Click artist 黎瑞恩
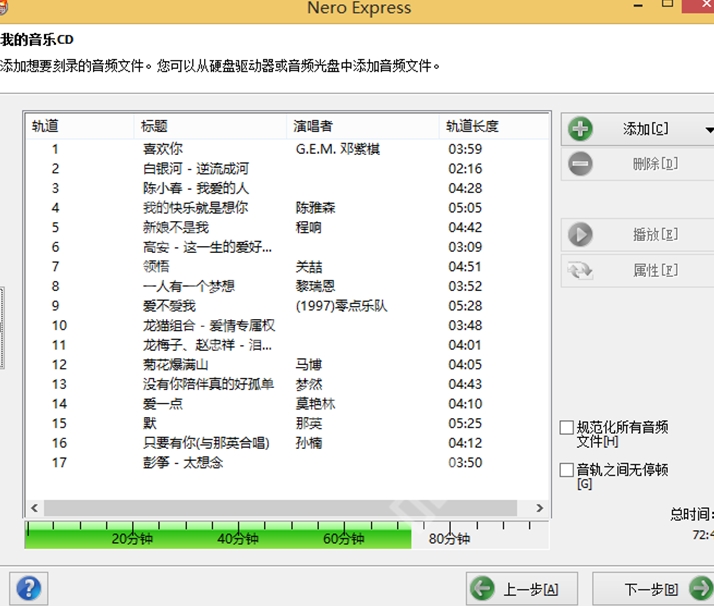Screen dimensions: 714x606 [x=316, y=286]
